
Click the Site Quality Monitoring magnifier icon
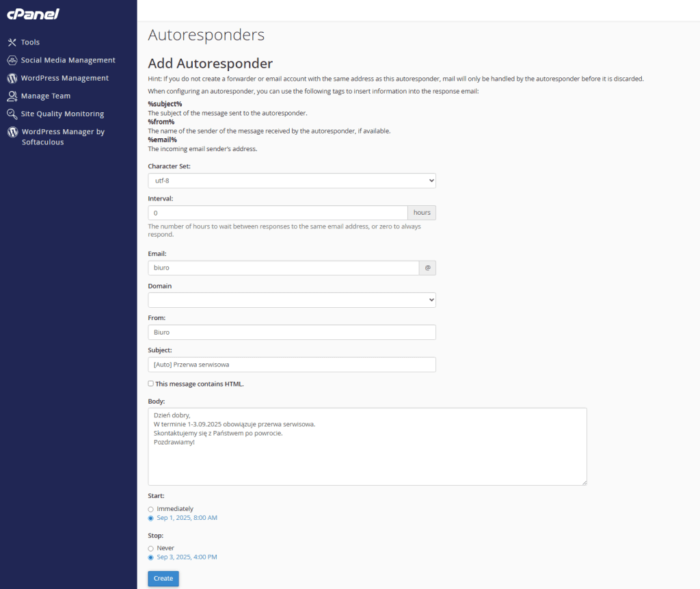point(12,114)
